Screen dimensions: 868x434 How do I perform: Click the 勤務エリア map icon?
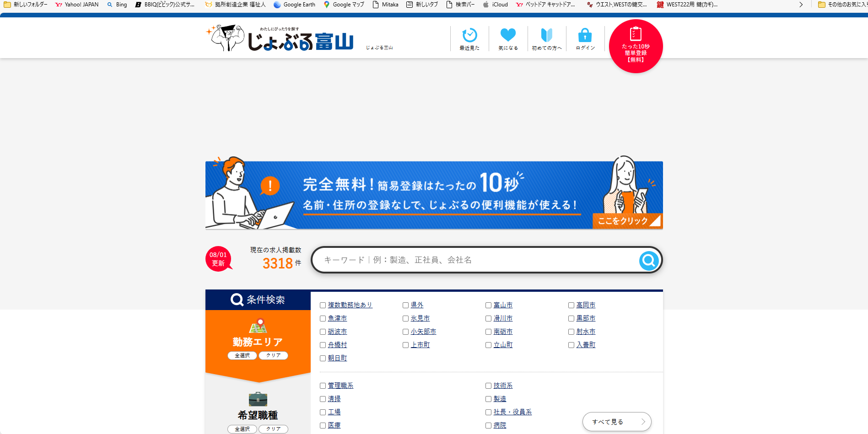point(258,326)
